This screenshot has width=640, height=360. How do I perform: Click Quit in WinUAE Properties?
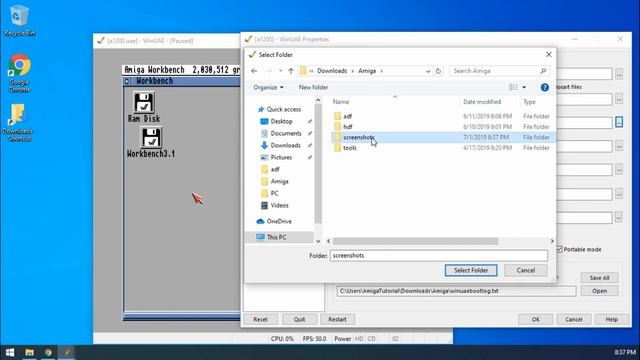pyautogui.click(x=300, y=319)
